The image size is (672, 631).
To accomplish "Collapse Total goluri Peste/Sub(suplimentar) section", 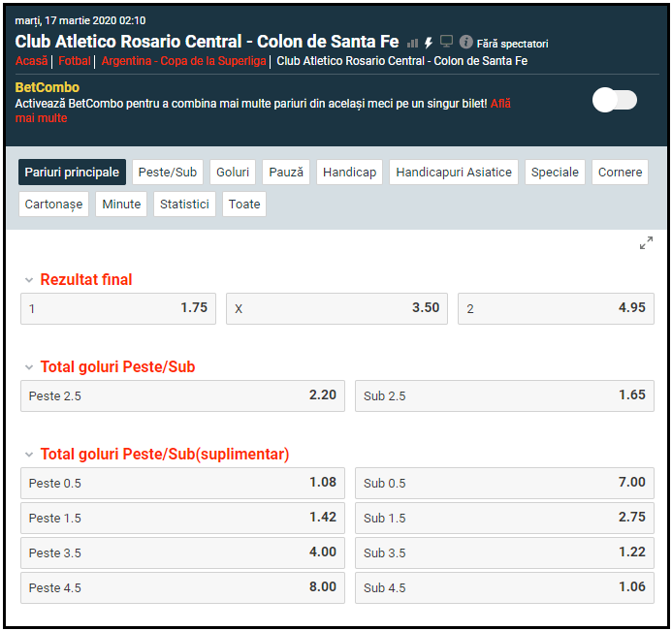I will 29,455.
